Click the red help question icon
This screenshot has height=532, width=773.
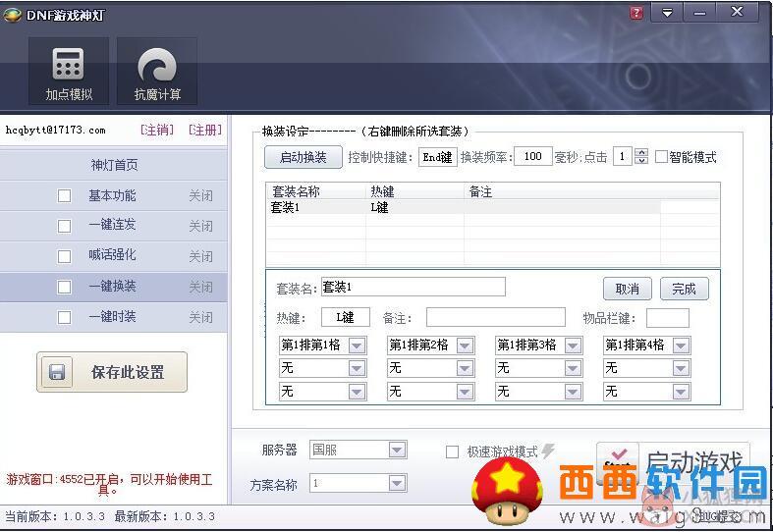tap(636, 13)
